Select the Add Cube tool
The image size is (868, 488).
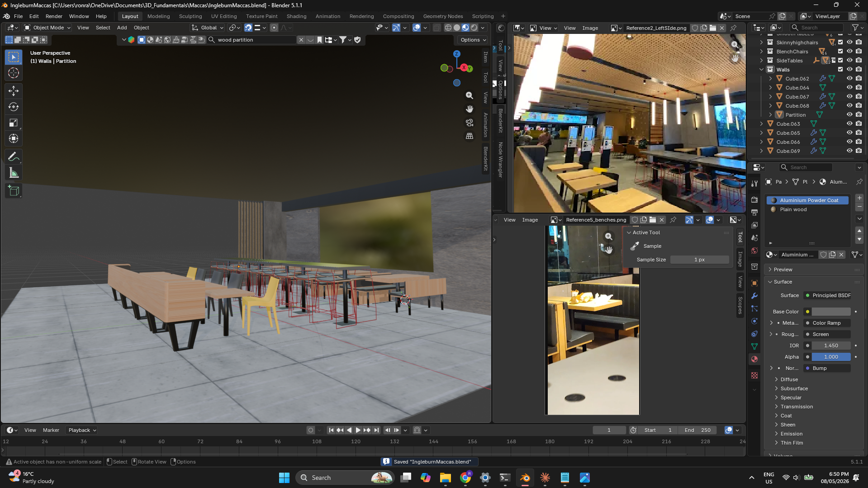point(14,191)
